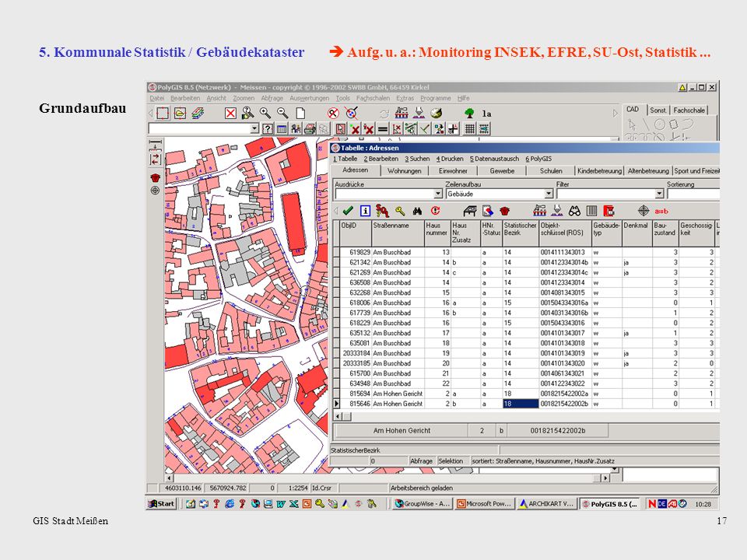Switch to the Kinderbetreuung tab

coord(599,170)
